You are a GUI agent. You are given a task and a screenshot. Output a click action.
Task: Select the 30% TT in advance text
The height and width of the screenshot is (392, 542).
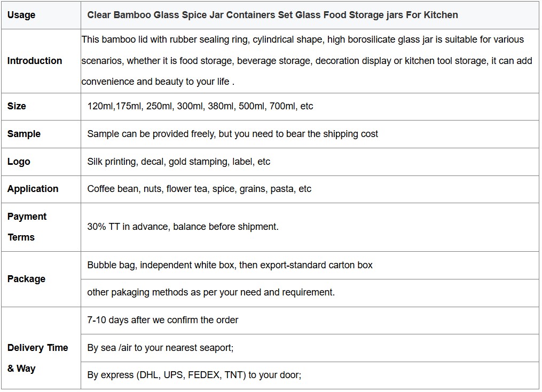pos(183,227)
